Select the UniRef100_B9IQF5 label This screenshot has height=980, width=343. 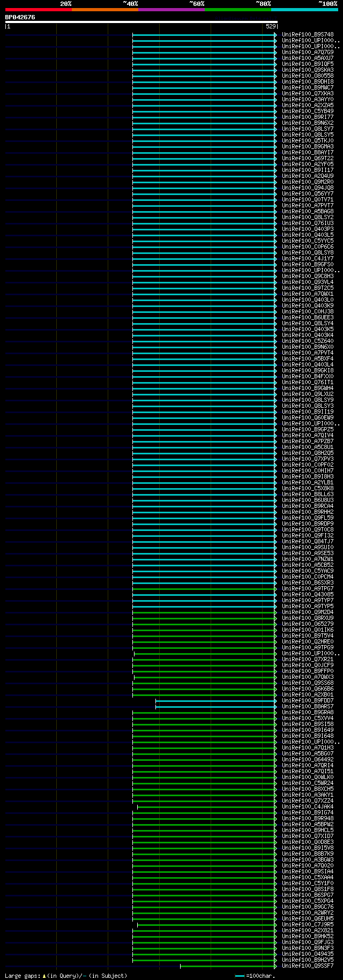pyautogui.click(x=308, y=64)
